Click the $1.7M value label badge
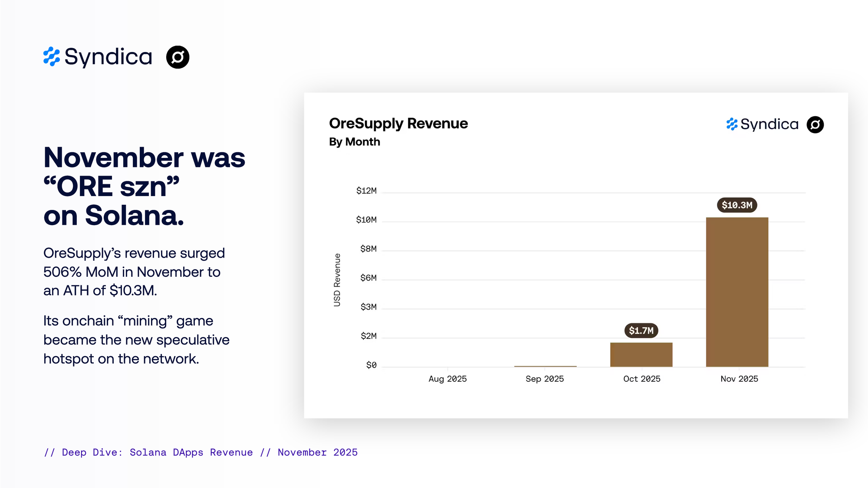Viewport: 868px width, 488px height. click(641, 331)
